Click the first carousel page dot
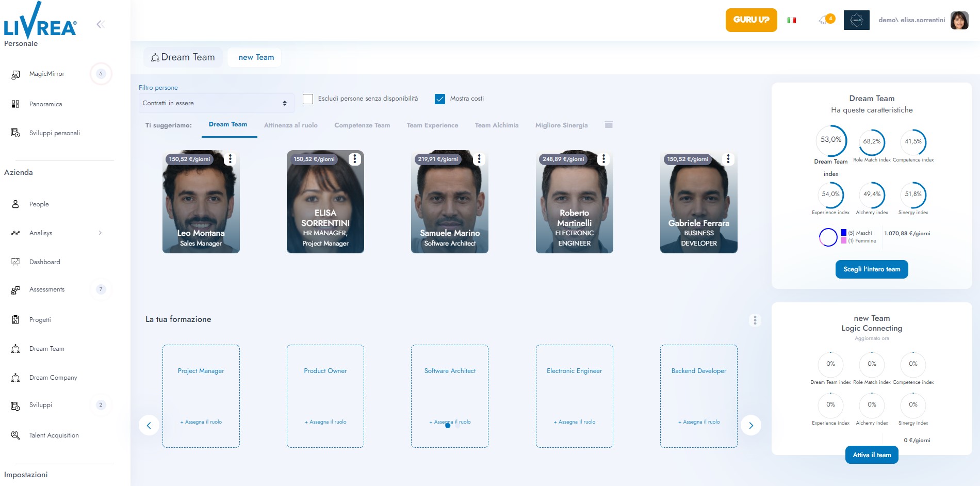 pos(448,426)
